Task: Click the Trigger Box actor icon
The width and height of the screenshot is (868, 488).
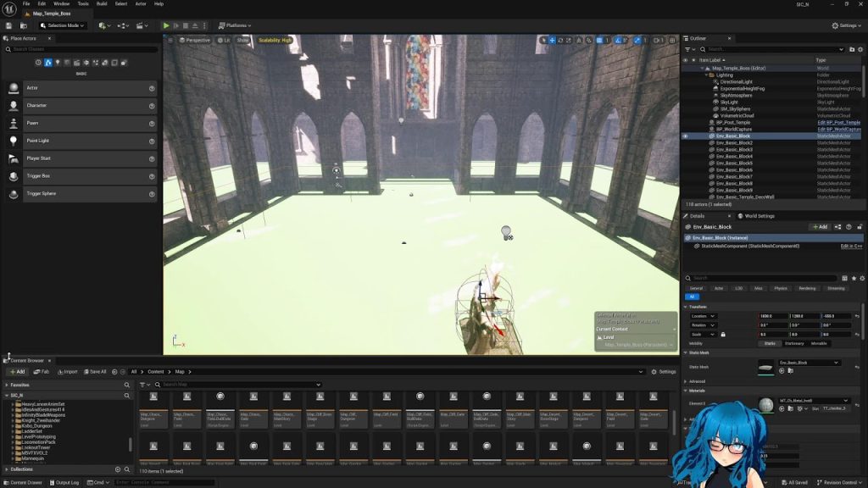Action: (x=14, y=176)
